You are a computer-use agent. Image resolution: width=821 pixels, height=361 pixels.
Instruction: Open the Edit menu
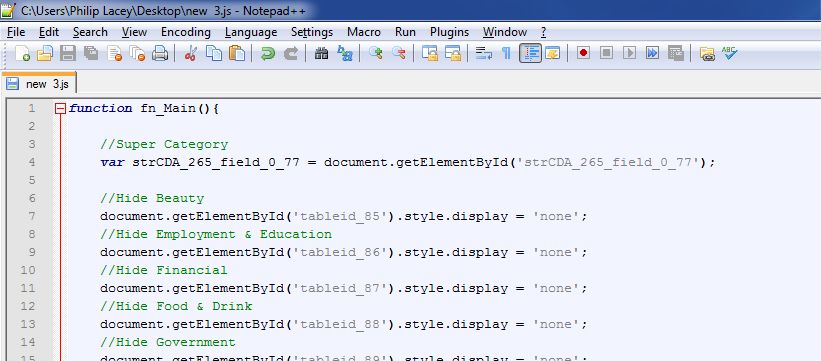pyautogui.click(x=49, y=32)
